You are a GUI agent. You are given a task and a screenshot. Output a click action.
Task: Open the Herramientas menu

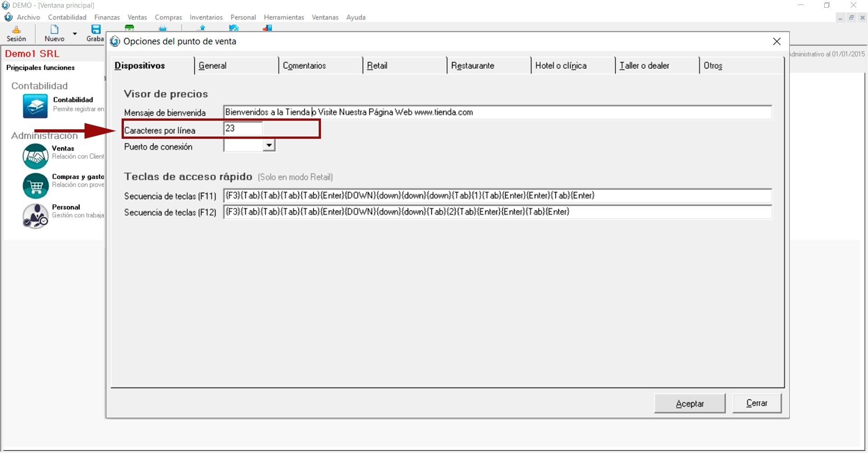click(284, 17)
